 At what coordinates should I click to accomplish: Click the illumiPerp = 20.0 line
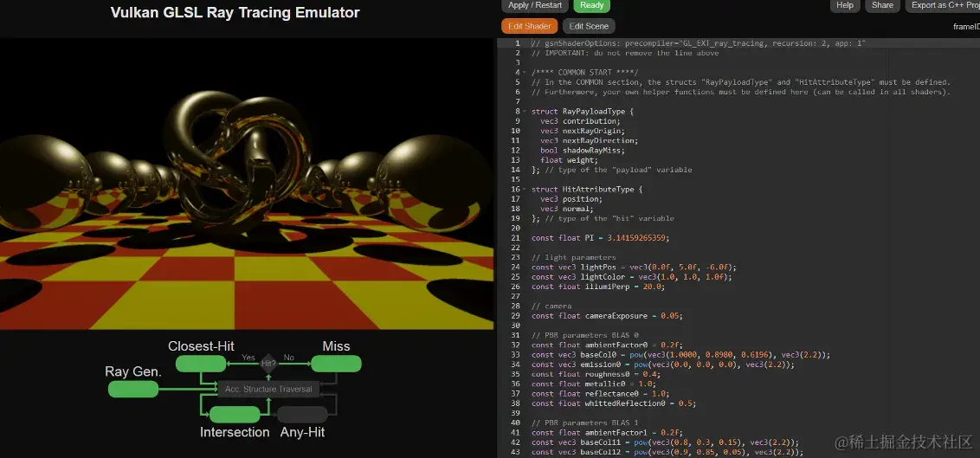coord(598,287)
